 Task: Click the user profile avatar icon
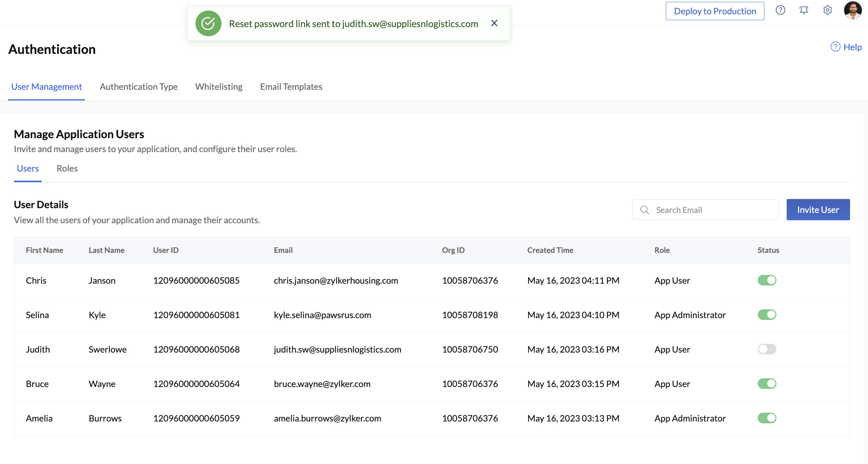coord(853,10)
